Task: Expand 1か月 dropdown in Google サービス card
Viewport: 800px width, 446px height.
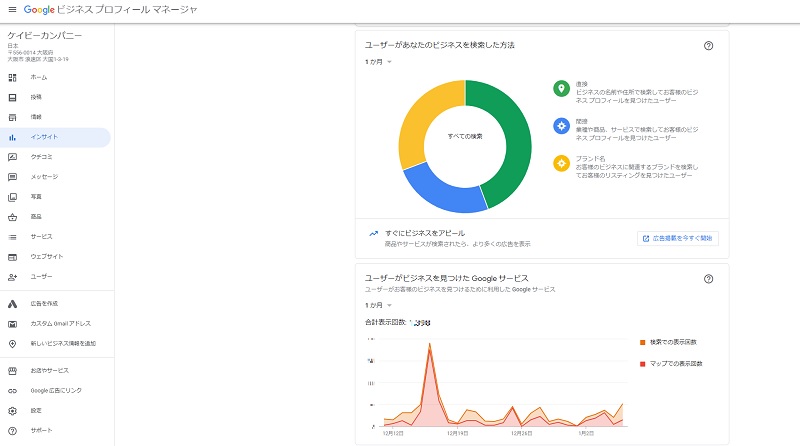Action: (x=378, y=305)
